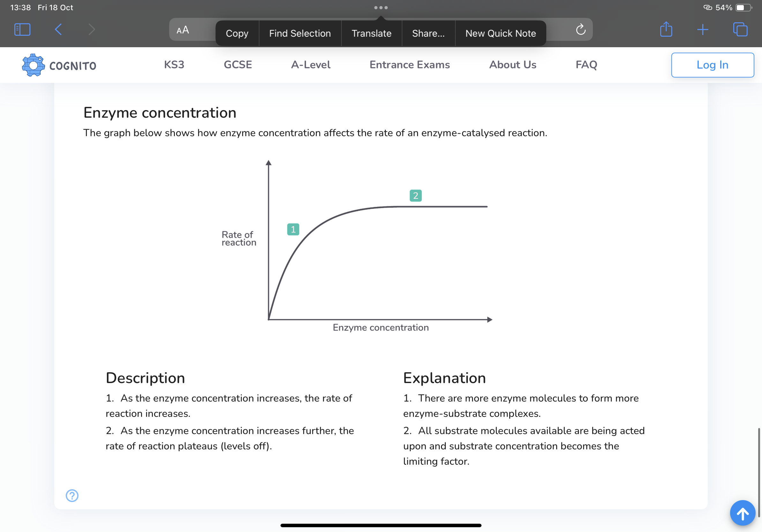
Task: Show the tab overview icon
Action: tap(740, 30)
